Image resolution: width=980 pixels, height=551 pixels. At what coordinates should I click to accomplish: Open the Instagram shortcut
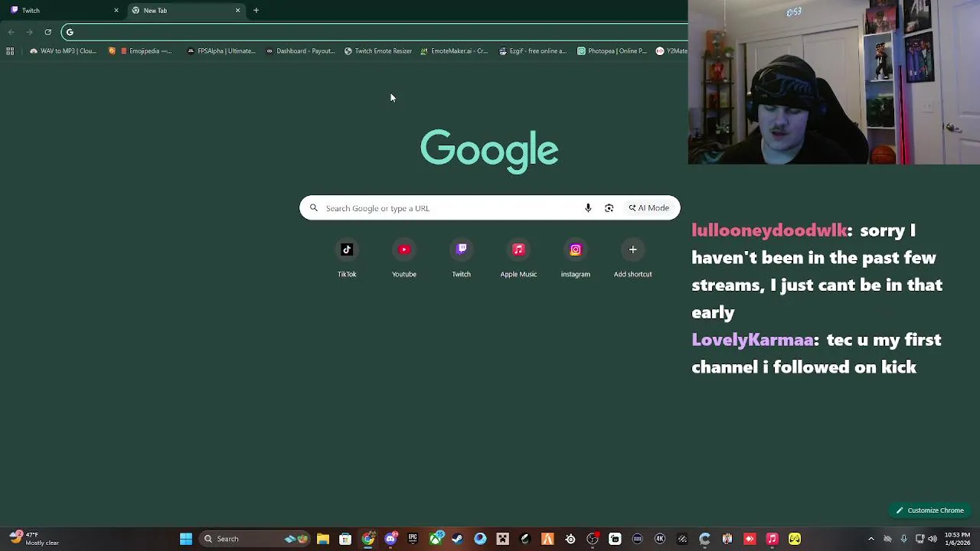pos(576,259)
